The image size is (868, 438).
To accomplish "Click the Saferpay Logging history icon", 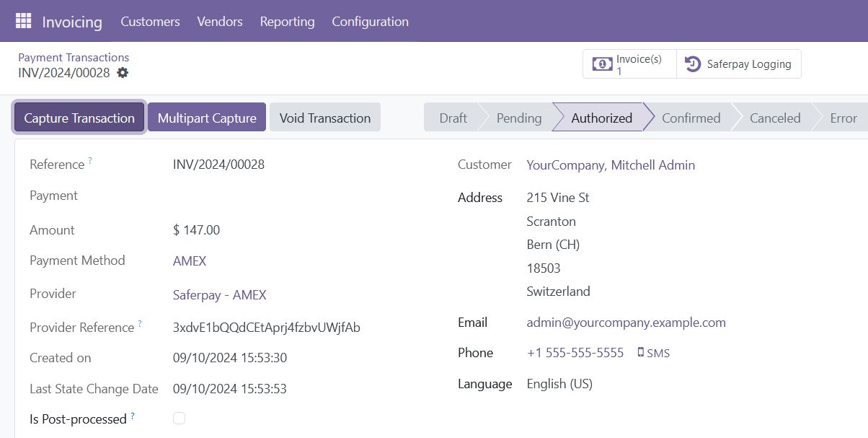I will coord(692,64).
